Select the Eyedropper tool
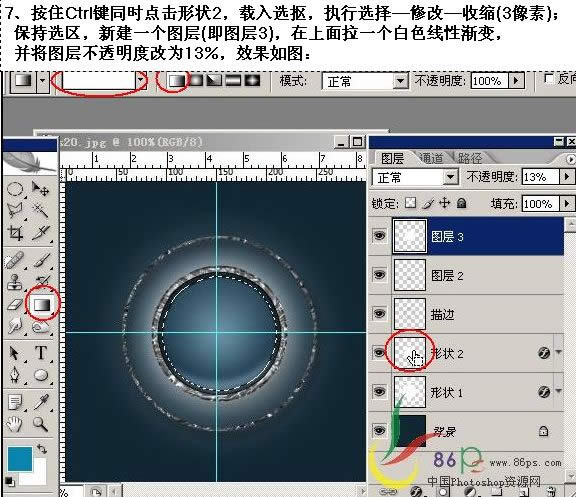 (x=40, y=402)
